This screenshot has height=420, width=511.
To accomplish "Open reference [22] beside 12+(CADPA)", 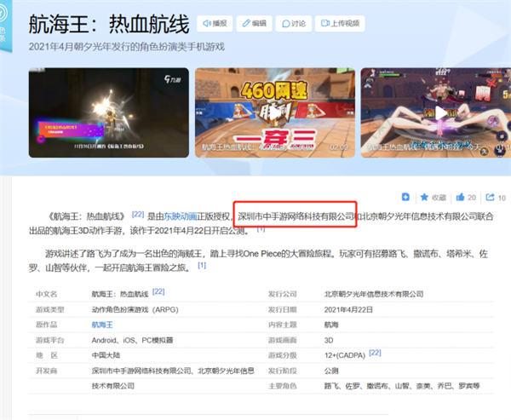I will (x=375, y=353).
